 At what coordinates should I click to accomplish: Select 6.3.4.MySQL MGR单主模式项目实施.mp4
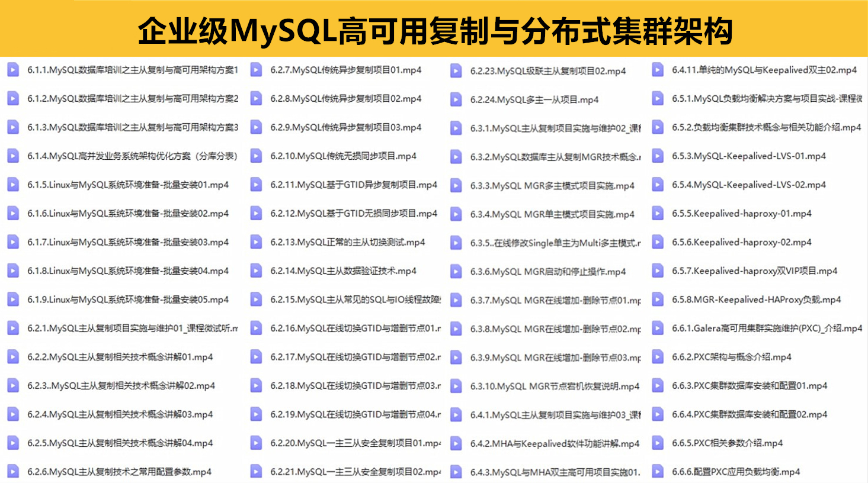pyautogui.click(x=552, y=214)
